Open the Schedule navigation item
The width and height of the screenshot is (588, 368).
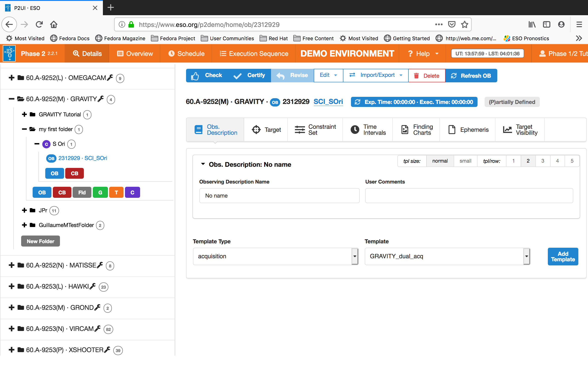pos(186,54)
